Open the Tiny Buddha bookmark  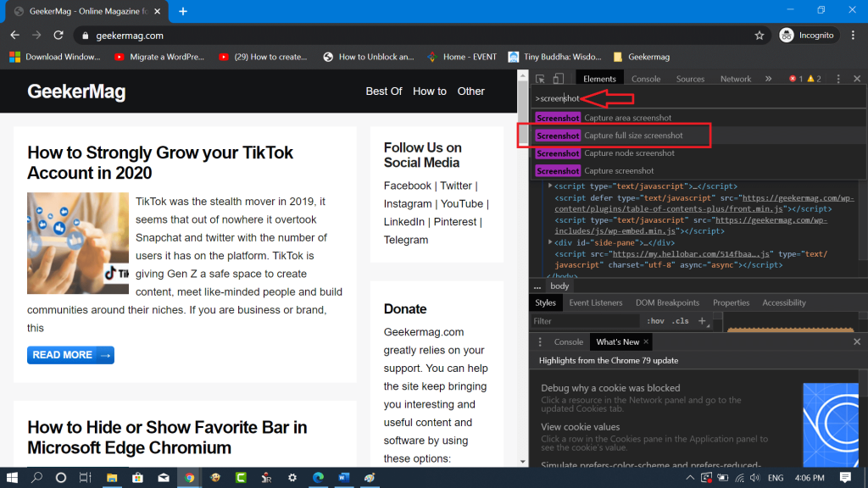click(x=554, y=57)
